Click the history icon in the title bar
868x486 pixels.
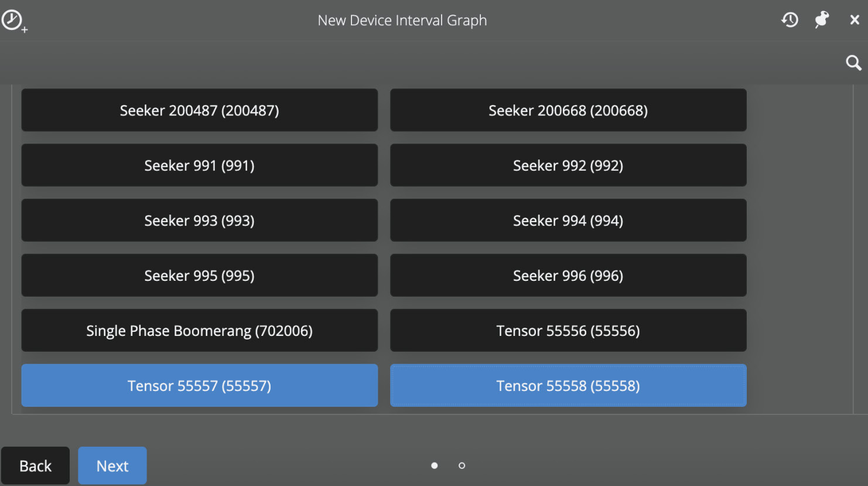click(790, 19)
